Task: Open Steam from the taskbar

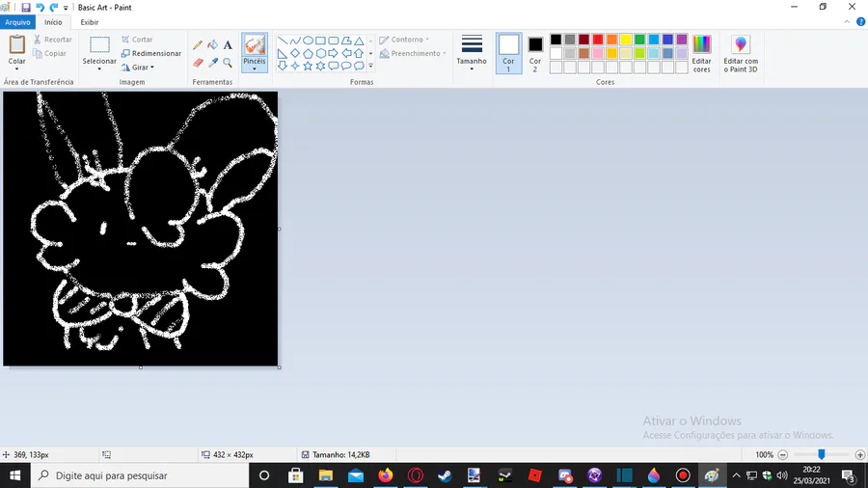Action: click(445, 475)
